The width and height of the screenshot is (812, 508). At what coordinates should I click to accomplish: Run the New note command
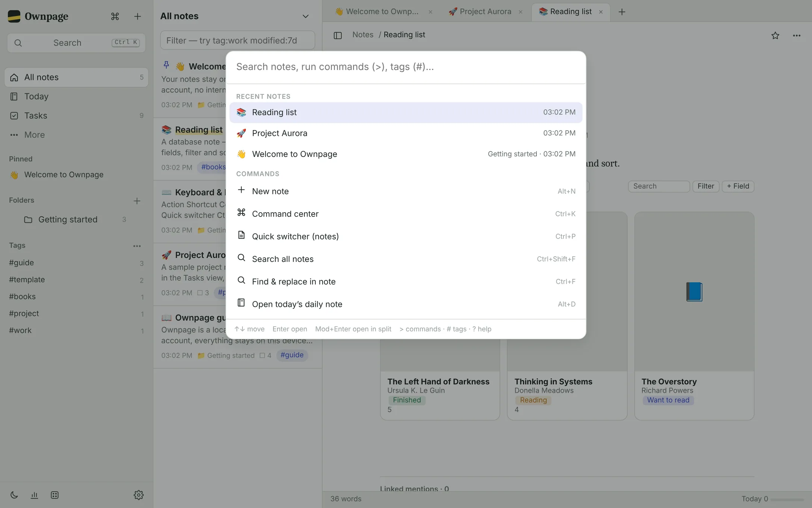406,191
